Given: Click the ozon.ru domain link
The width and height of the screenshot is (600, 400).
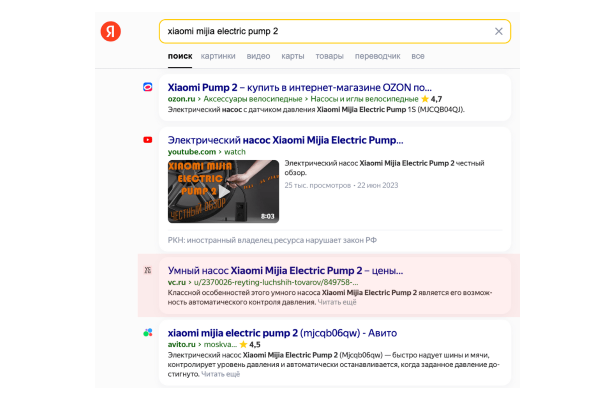Looking at the screenshot, I should 181,99.
